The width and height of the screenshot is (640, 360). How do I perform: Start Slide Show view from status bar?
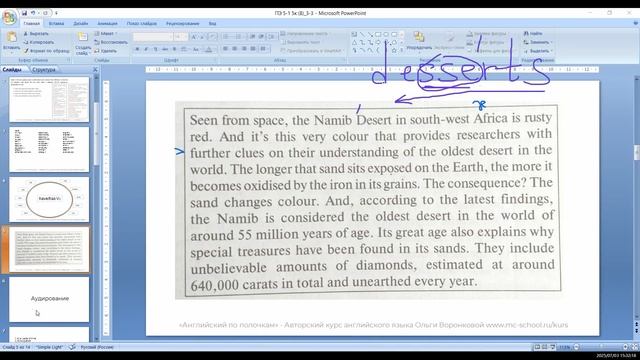[553, 347]
